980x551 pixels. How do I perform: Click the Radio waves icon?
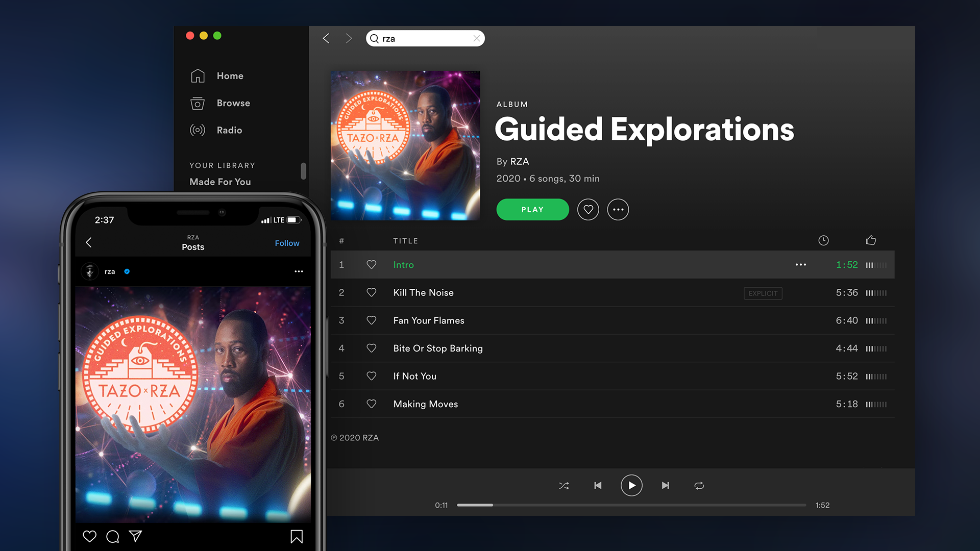[x=198, y=130]
